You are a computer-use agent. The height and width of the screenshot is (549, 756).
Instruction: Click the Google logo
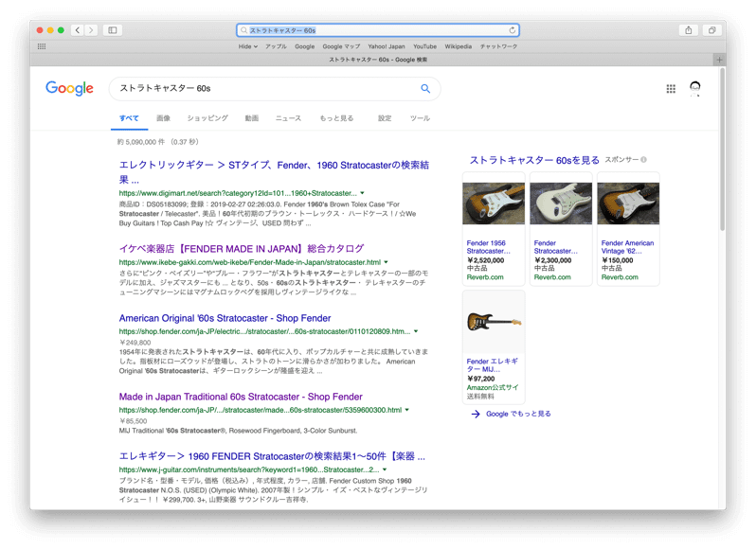pos(69,88)
